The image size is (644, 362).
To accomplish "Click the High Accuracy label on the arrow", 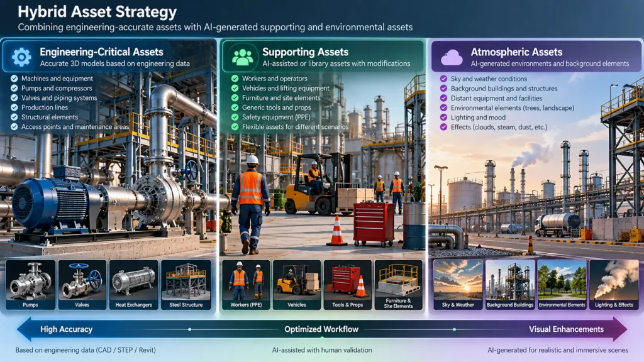I will pos(66,329).
